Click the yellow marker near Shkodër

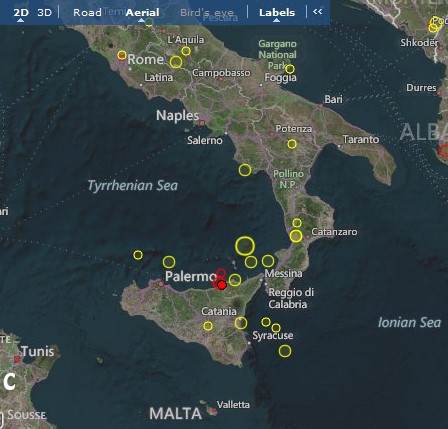coord(435,24)
